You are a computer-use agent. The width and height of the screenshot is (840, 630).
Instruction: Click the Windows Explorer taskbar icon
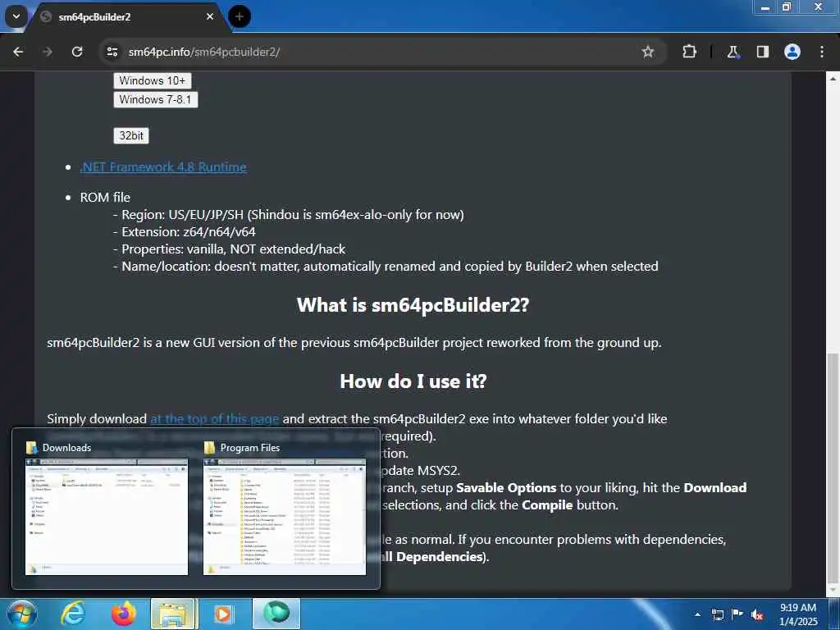174,614
